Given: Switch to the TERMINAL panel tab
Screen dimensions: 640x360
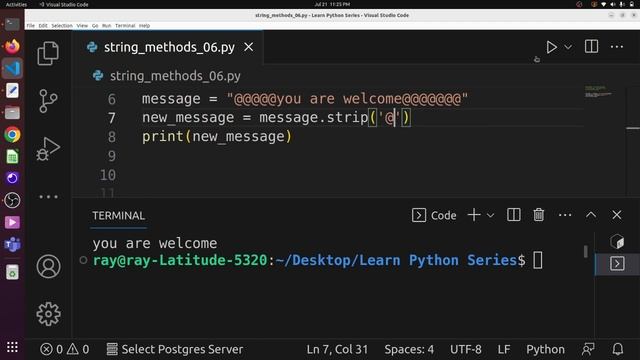Looking at the screenshot, I should [x=118, y=216].
